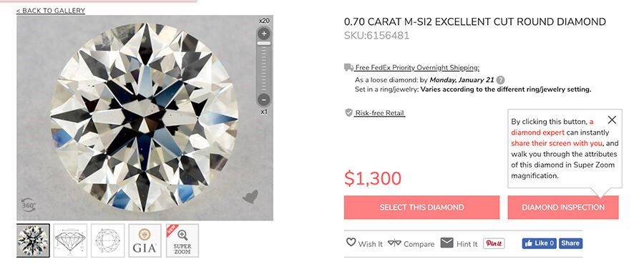Screen dimensions: 644x272
Task: Activate the 360° rotation view icon
Action: pos(29,205)
